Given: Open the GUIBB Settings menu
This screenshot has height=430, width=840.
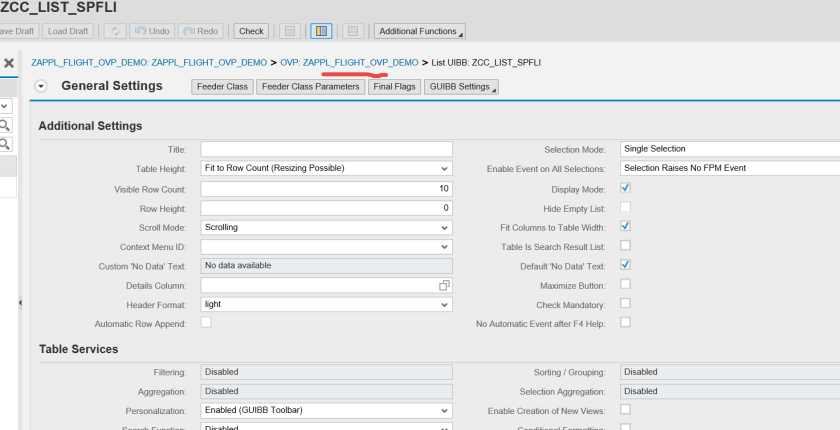Looking at the screenshot, I should click(x=461, y=87).
